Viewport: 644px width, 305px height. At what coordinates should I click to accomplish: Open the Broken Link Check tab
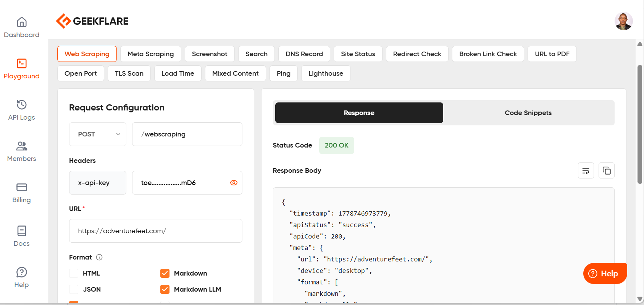point(488,54)
